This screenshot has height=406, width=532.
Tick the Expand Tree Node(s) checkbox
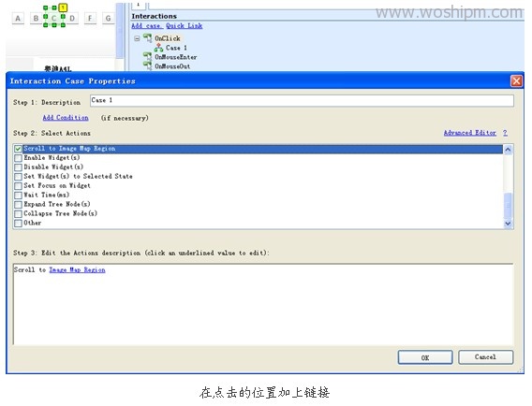[x=18, y=204]
